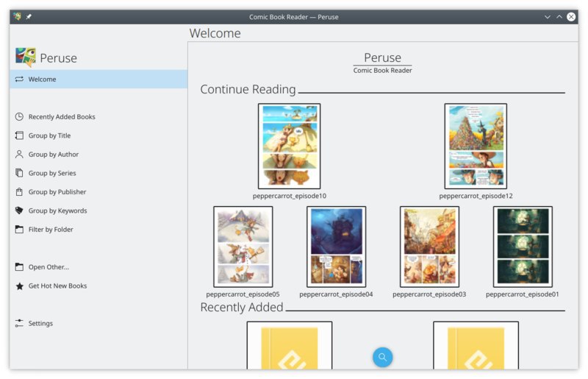This screenshot has width=588, height=379.
Task: Select Filter by Folder
Action: [x=98, y=230]
